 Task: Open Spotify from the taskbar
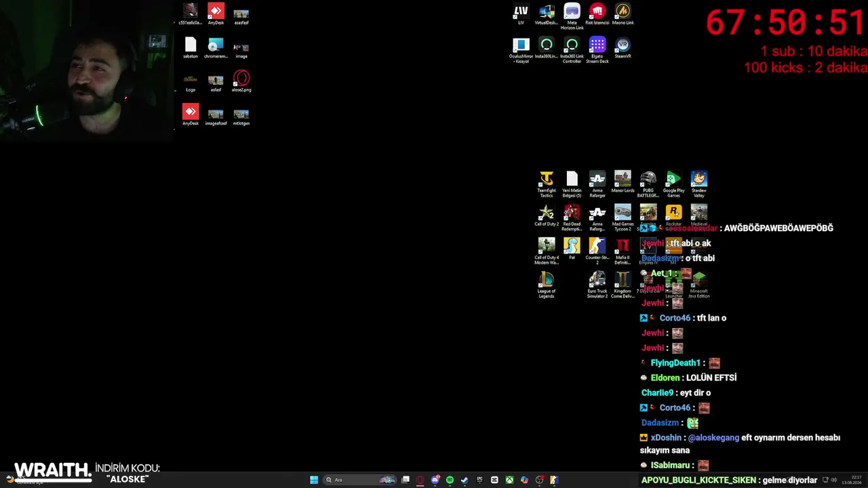450,480
